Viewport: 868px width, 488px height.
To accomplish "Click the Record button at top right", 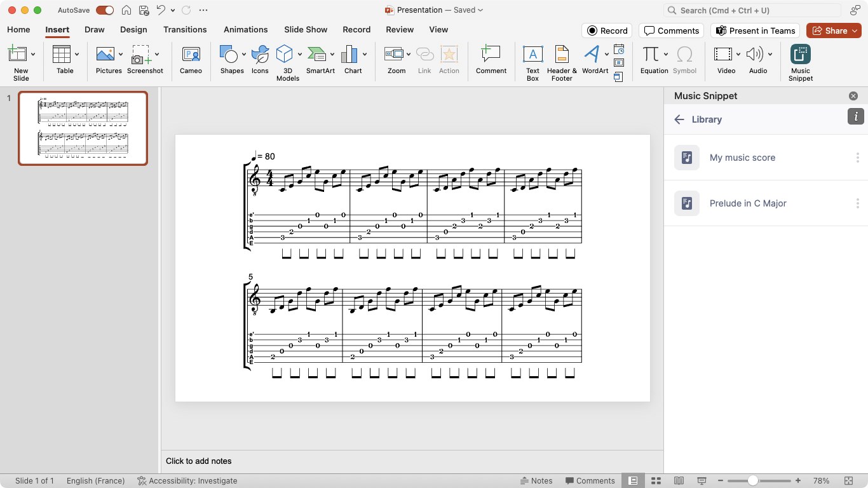I will [607, 30].
